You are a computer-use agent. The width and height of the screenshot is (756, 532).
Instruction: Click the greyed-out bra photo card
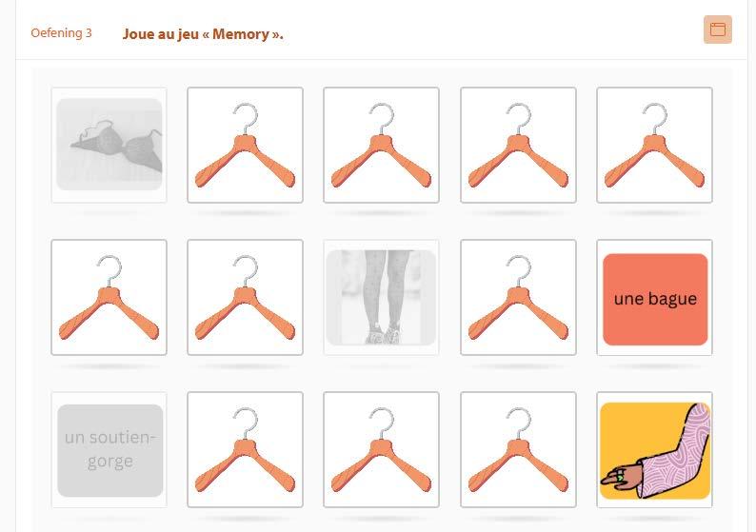tap(109, 145)
